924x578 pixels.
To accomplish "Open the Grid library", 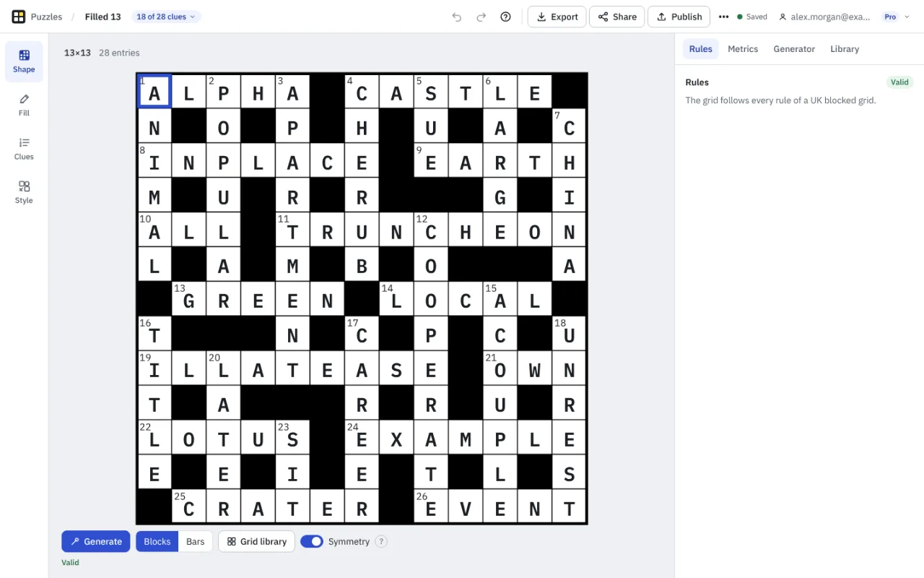I will 256,541.
